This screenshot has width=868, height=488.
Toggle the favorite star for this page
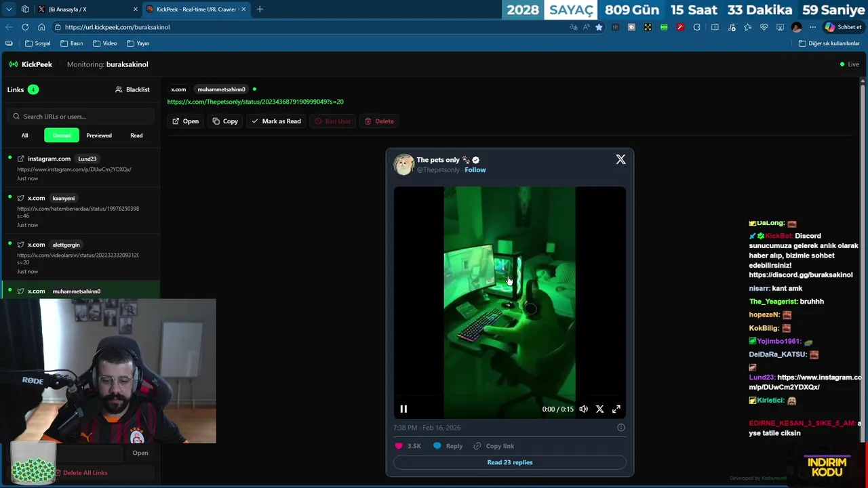[x=599, y=27]
